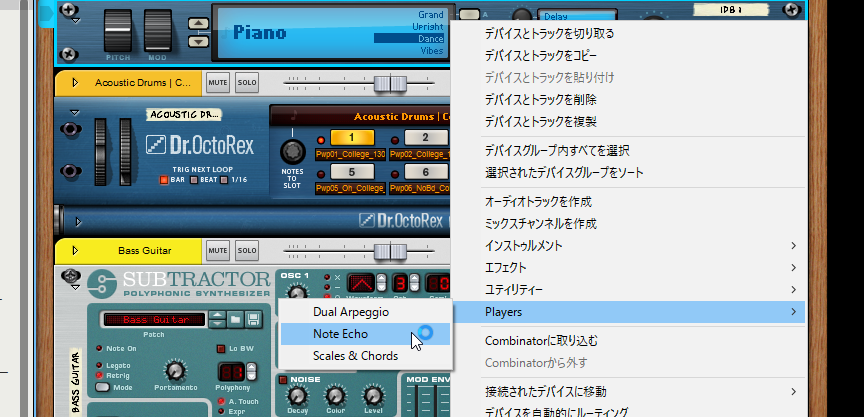Viewport: 864px width, 417px height.
Task: Click the Legato/Retrig Mode button
Action: pos(102,387)
